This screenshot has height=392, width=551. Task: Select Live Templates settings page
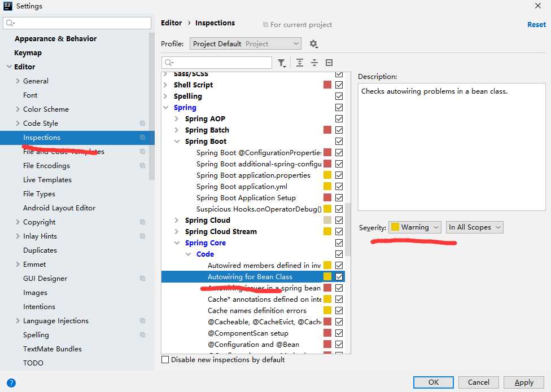pyautogui.click(x=47, y=180)
